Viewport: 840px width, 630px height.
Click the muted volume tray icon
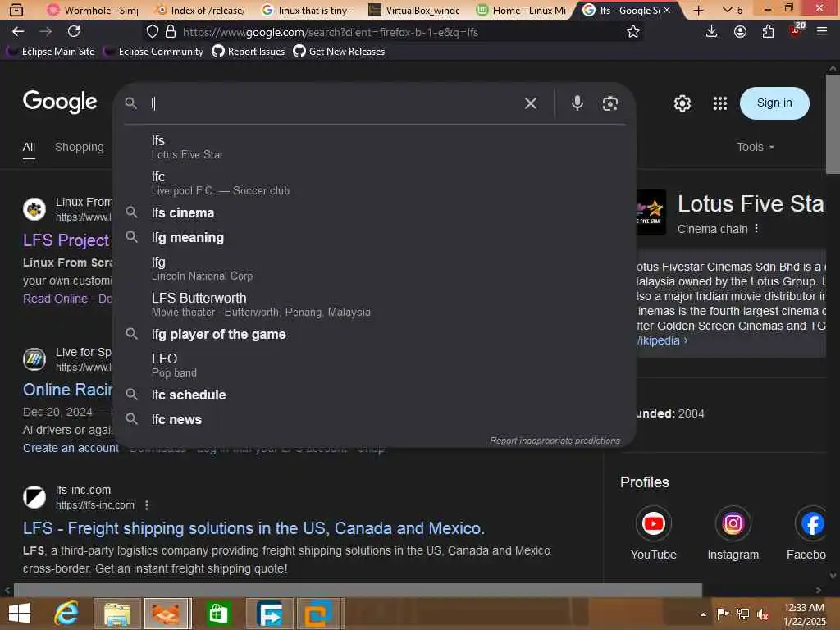pyautogui.click(x=762, y=614)
